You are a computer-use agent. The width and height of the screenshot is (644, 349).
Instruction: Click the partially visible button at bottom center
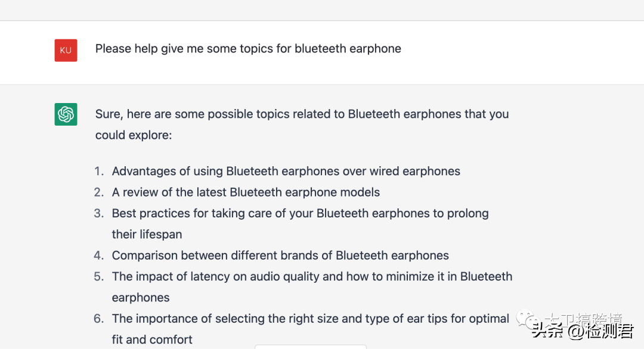[311, 347]
